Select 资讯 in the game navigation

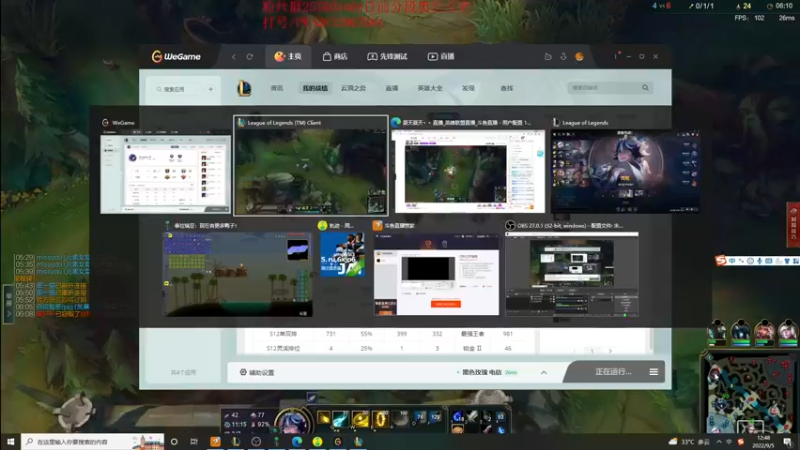click(277, 88)
